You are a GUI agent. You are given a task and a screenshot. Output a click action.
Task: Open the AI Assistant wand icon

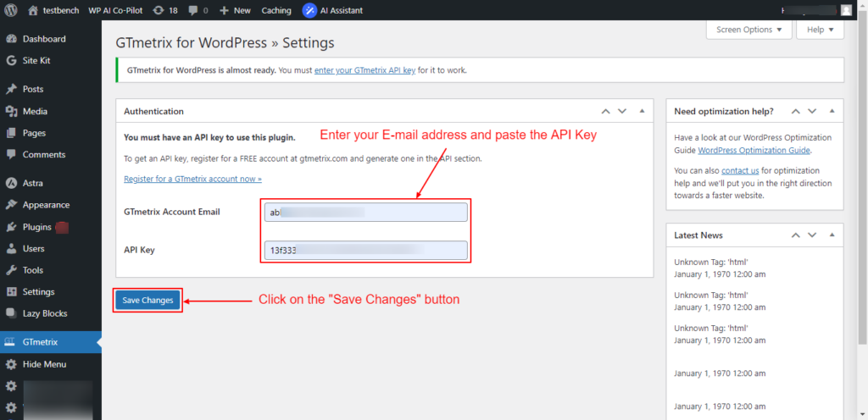click(309, 10)
